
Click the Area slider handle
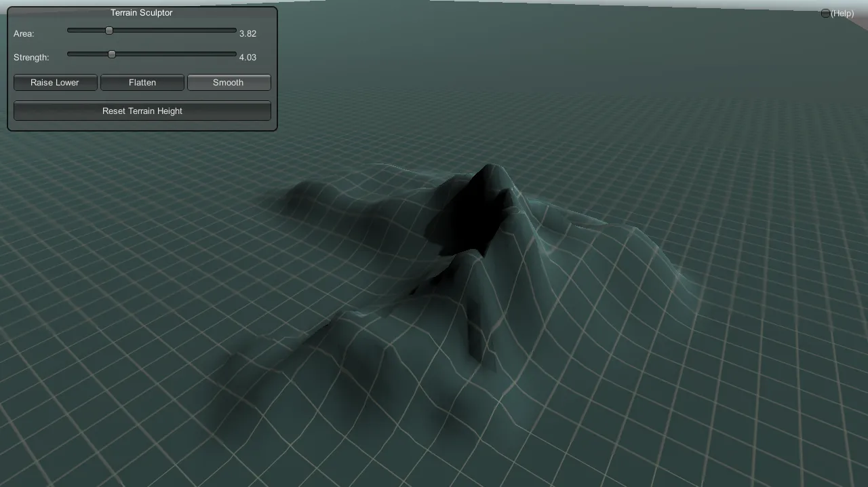pyautogui.click(x=109, y=31)
